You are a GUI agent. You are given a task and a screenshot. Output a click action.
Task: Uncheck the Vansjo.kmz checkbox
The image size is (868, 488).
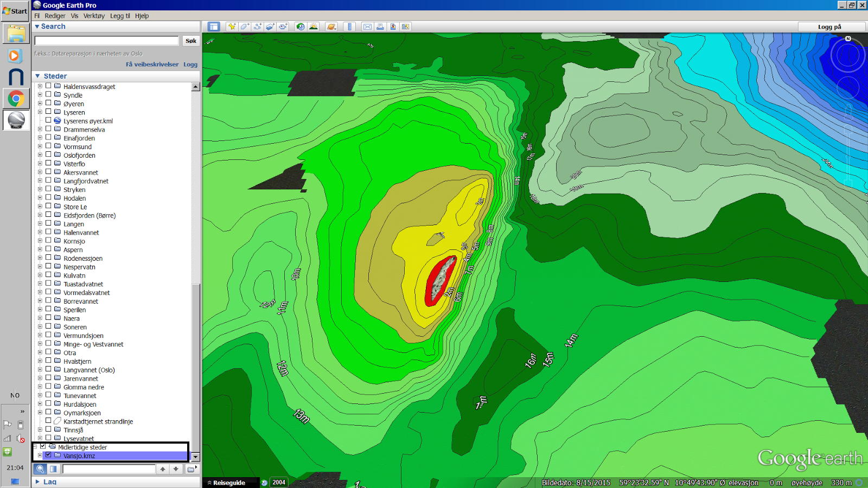coord(48,455)
